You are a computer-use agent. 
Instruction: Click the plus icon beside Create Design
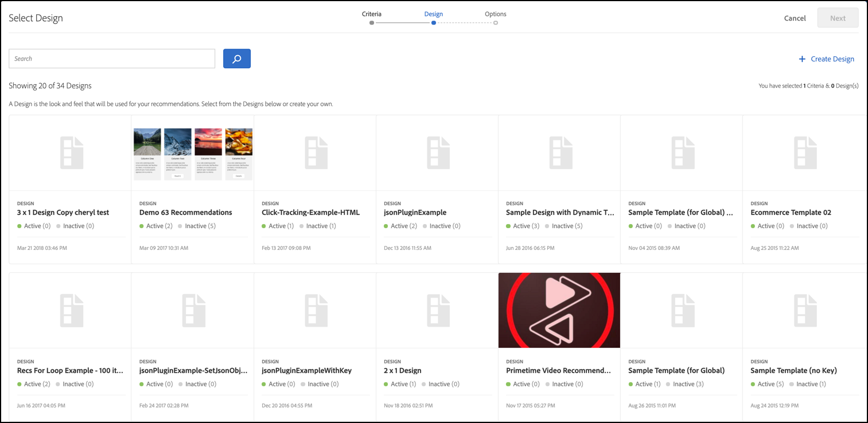(802, 59)
